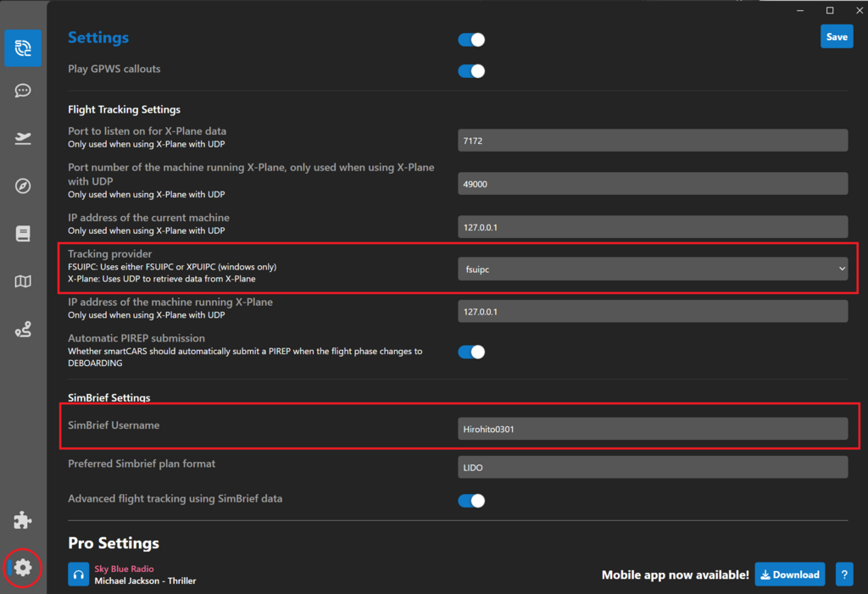
Task: Click the SimBrief Settings heading
Action: [109, 397]
